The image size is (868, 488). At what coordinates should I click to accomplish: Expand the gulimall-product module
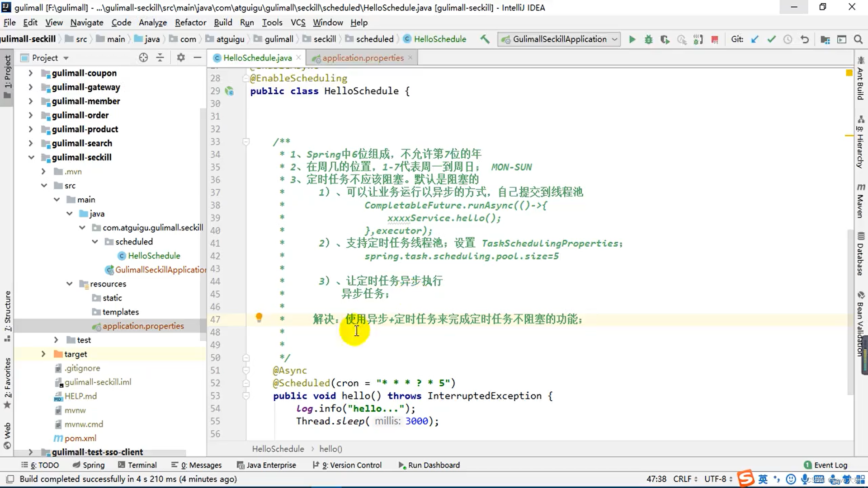[x=30, y=129]
